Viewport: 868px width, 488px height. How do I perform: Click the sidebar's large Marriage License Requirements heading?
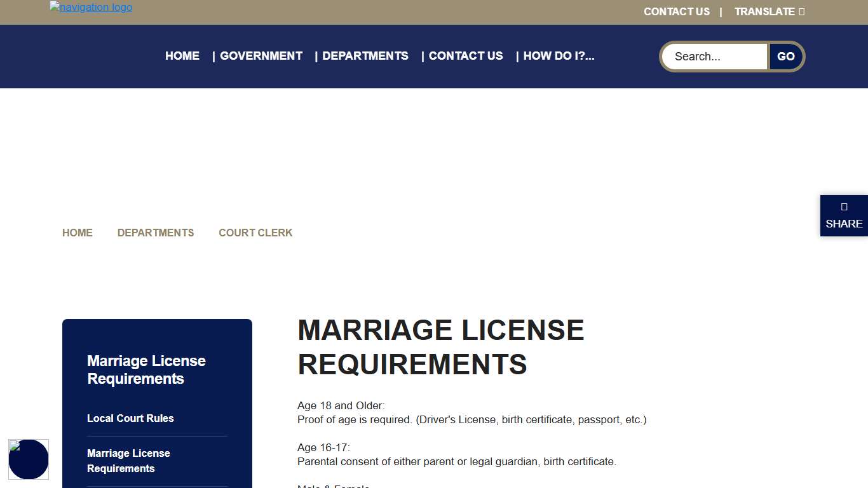coord(146,370)
